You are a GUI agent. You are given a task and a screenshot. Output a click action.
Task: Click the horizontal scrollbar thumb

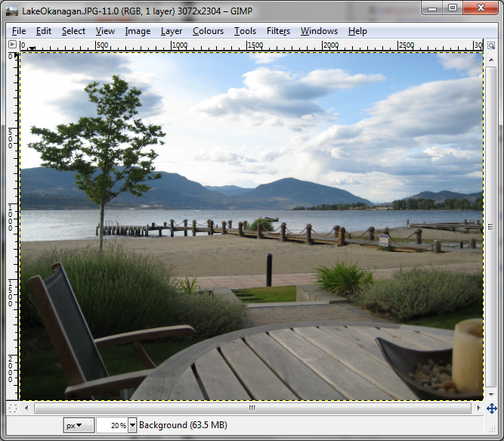tap(252, 408)
